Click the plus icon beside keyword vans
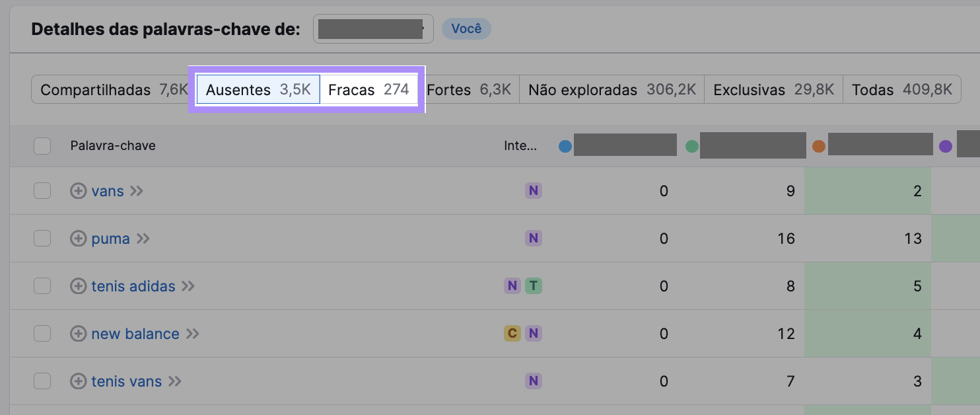This screenshot has width=980, height=415. coord(78,191)
